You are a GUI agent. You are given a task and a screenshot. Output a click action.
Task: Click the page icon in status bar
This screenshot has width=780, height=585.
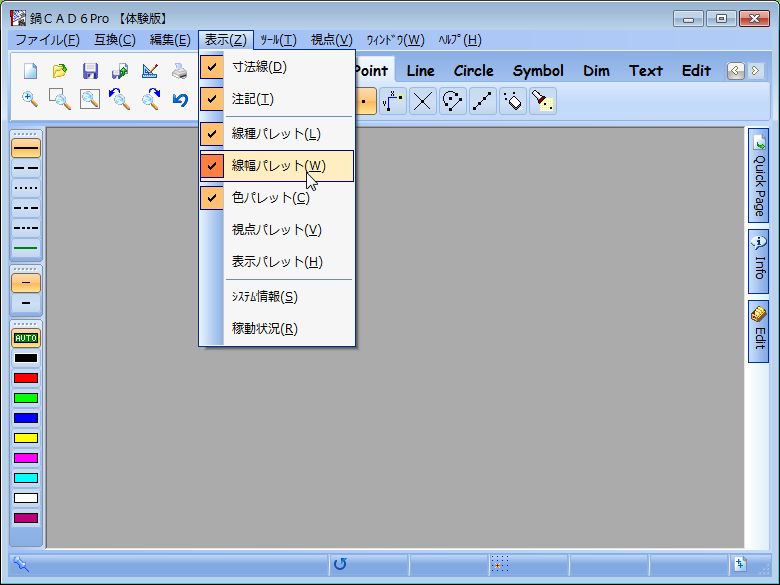740,564
